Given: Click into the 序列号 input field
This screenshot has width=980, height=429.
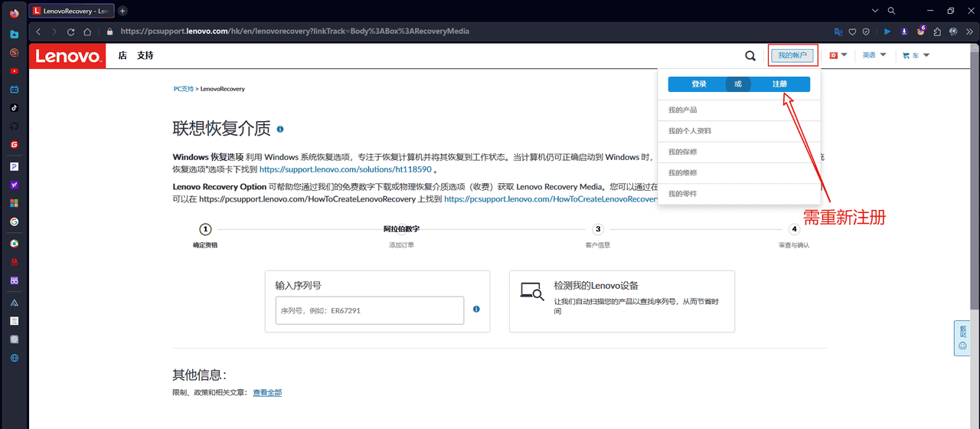Looking at the screenshot, I should [370, 310].
